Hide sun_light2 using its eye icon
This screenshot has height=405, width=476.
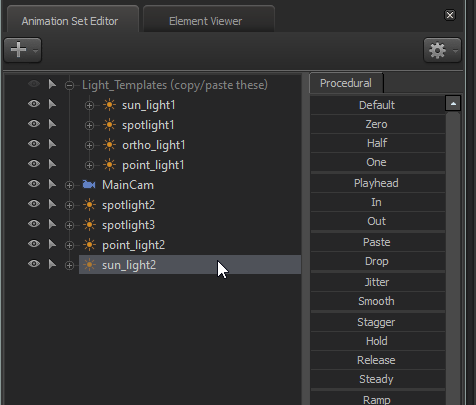pyautogui.click(x=34, y=264)
